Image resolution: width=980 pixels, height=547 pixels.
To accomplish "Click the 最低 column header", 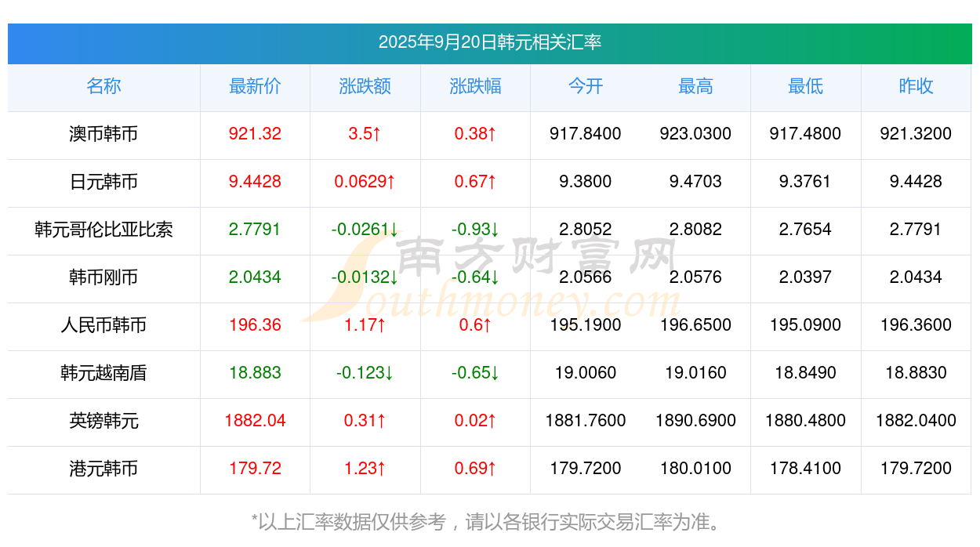I will [805, 86].
